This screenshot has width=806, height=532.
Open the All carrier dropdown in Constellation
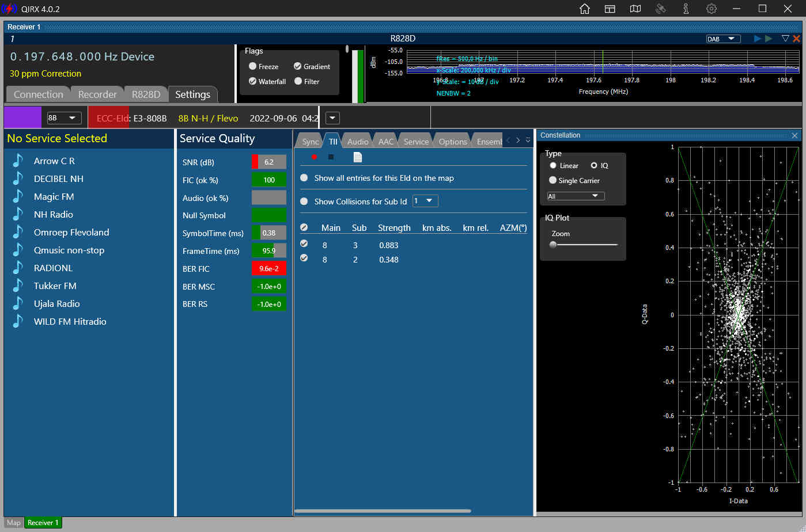[576, 196]
